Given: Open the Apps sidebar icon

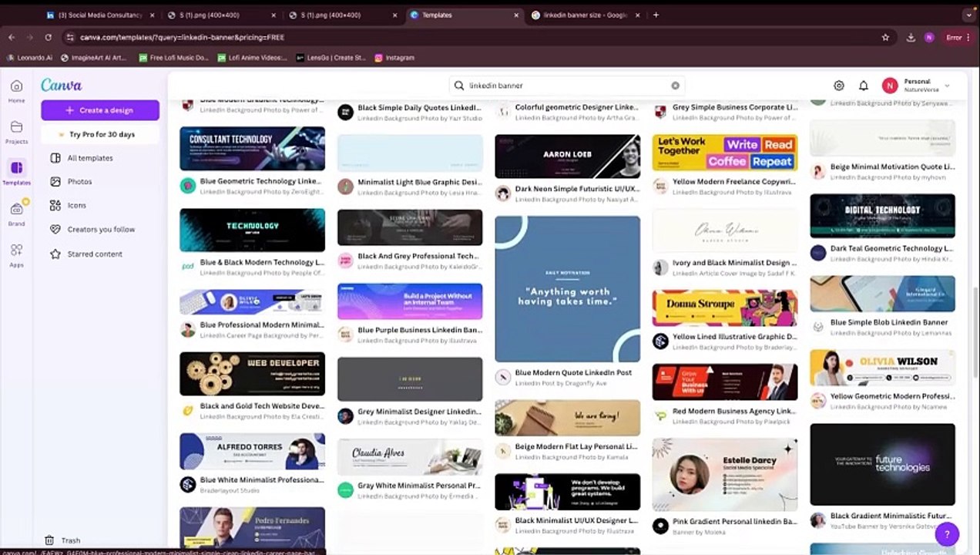Looking at the screenshot, I should coord(16,251).
